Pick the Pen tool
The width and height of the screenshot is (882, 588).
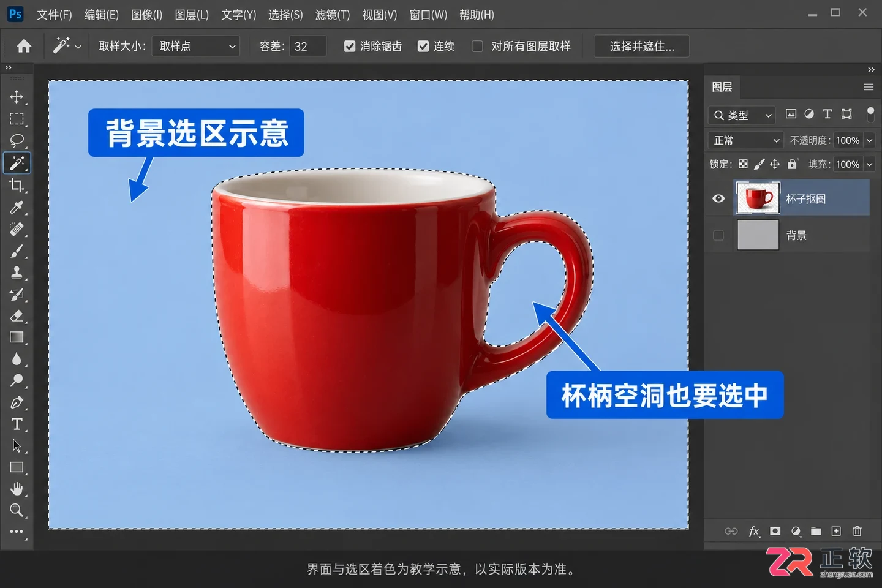tap(17, 402)
